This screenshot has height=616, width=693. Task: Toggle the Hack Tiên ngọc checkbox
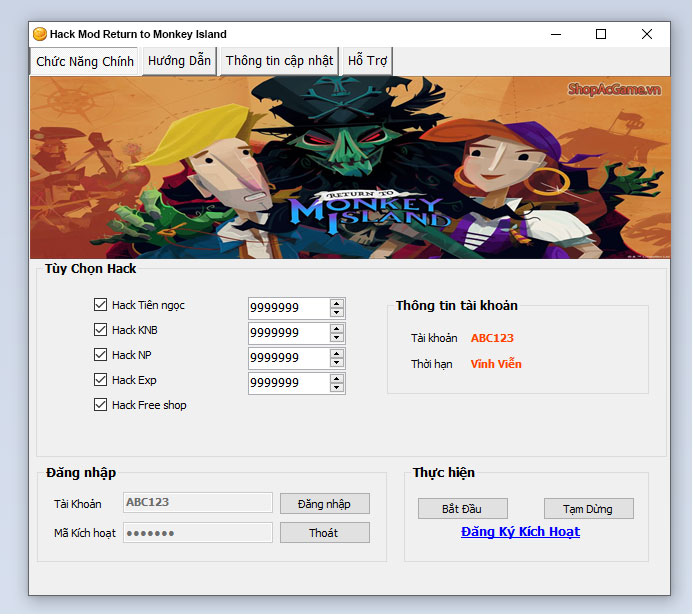coord(100,304)
